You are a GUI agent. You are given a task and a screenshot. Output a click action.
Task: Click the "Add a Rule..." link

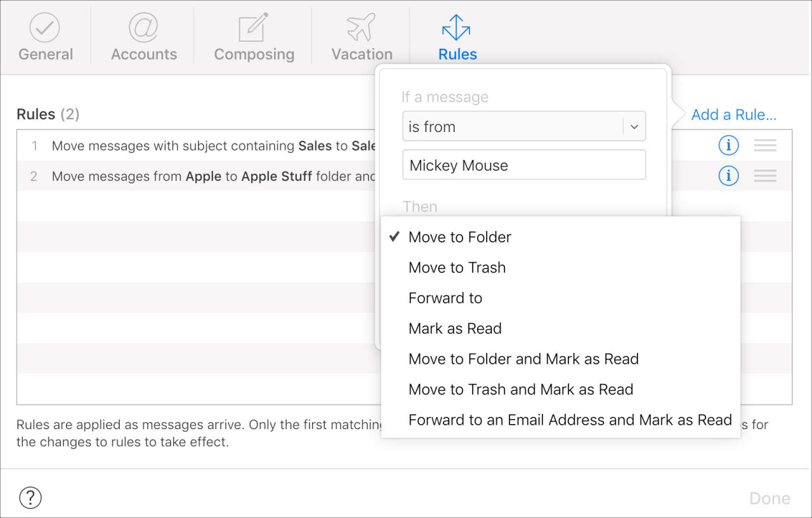[x=734, y=115]
